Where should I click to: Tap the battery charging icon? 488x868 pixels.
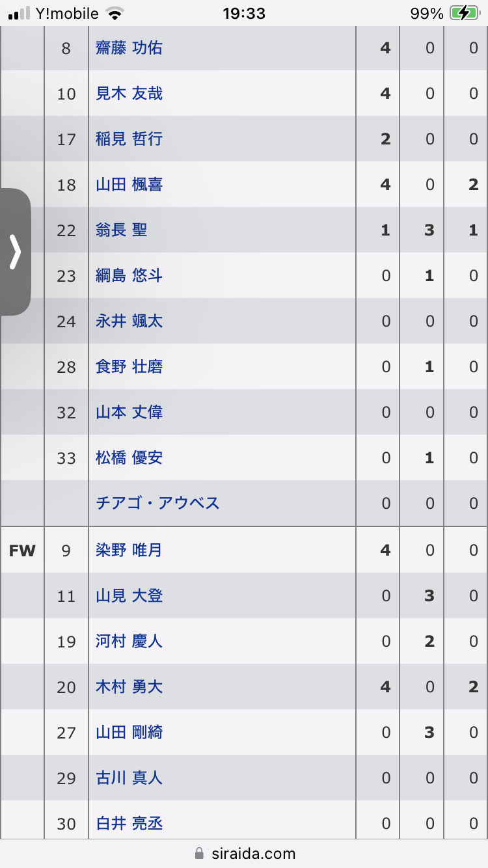(464, 13)
